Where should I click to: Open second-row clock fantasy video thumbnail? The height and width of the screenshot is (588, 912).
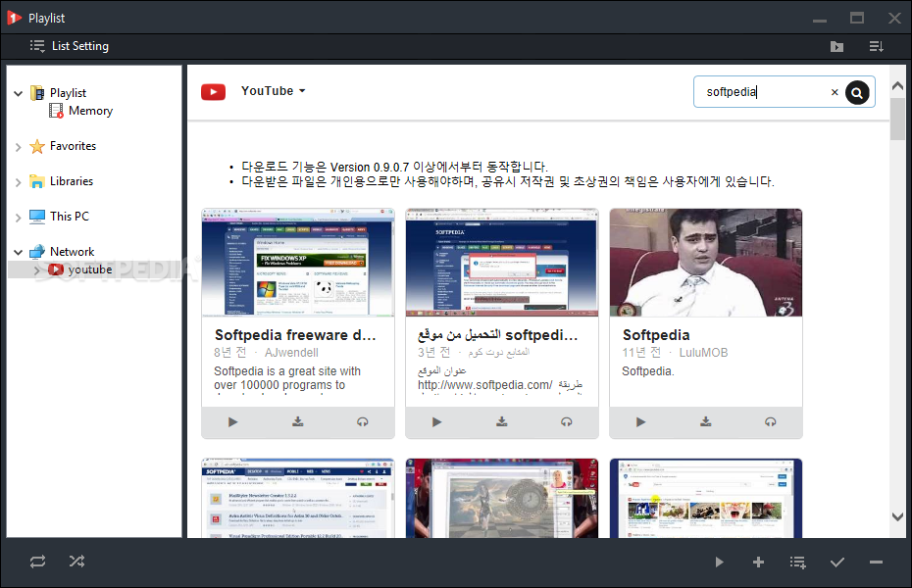coord(502,498)
